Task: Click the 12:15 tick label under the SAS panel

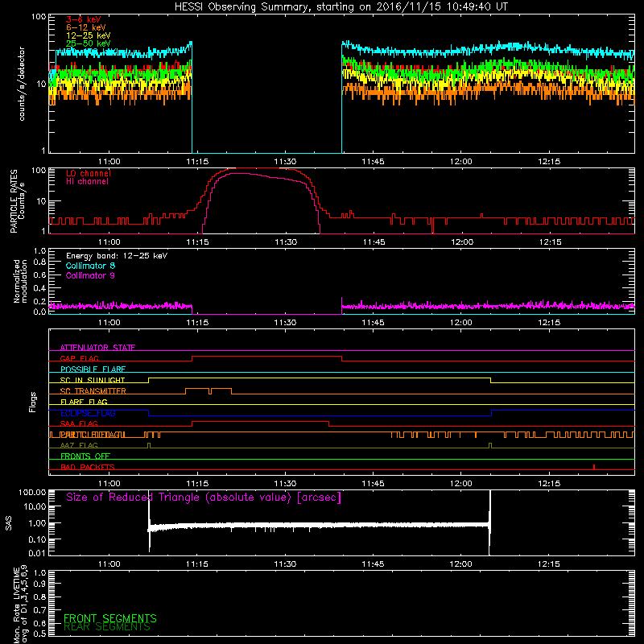Action: 549,564
